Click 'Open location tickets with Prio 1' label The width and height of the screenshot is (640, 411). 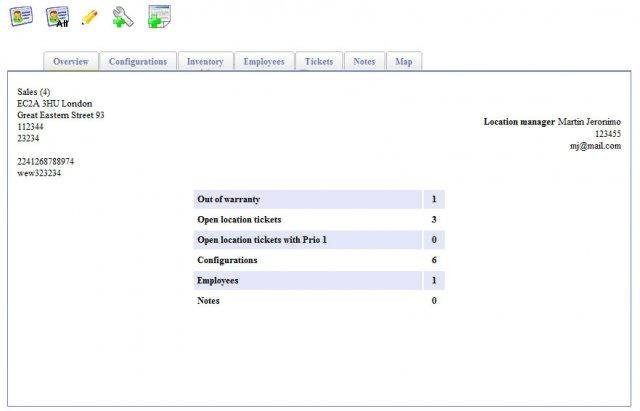262,240
